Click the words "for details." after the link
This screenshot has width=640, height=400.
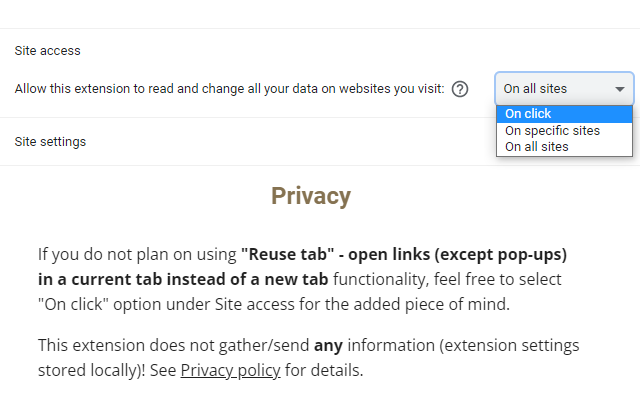tap(324, 371)
